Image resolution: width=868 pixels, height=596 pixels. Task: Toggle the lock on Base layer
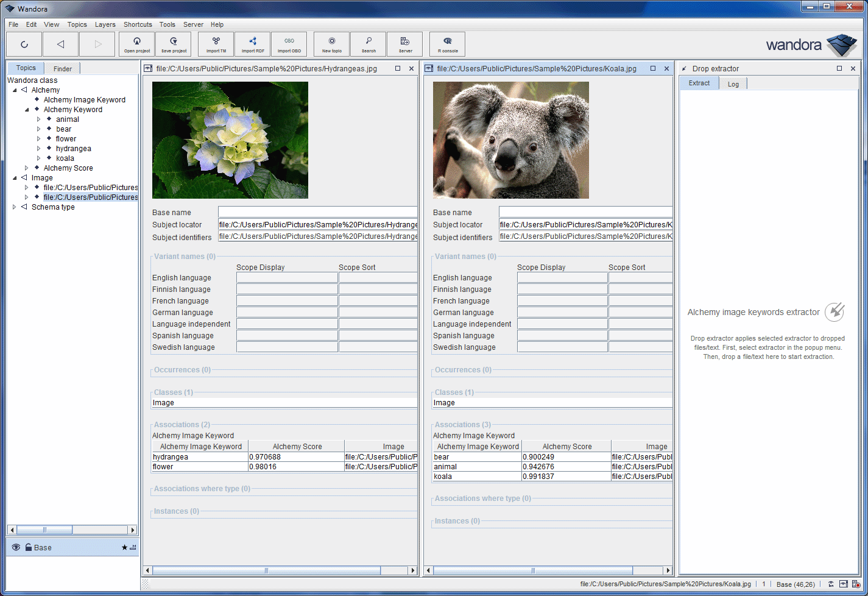(28, 547)
